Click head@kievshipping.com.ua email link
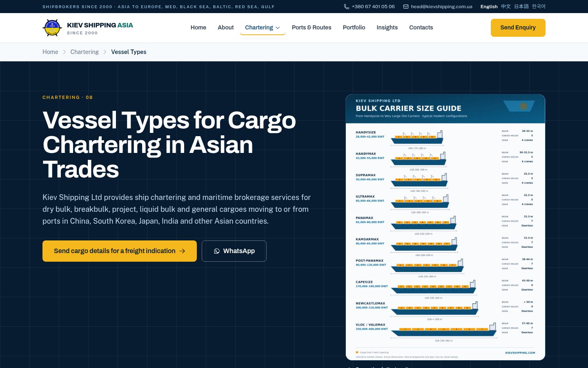This screenshot has height=368, width=588. point(441,7)
